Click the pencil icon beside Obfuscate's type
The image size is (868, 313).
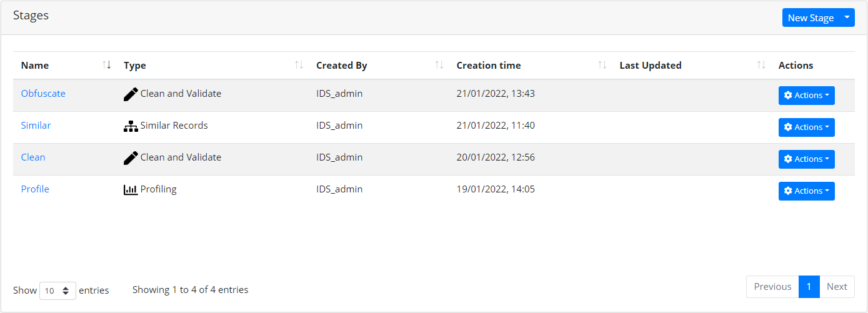[x=131, y=94]
